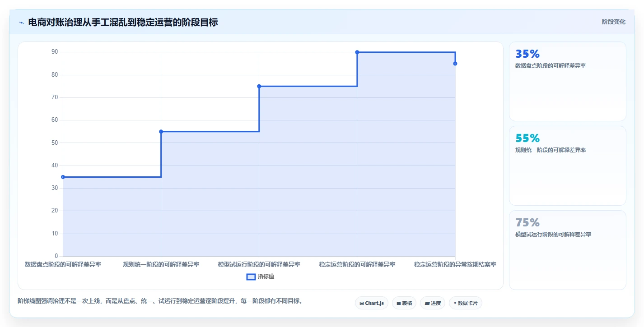Open the 55% 规则统一阶段 card
Image resolution: width=644 pixels, height=327 pixels.
[x=567, y=166]
